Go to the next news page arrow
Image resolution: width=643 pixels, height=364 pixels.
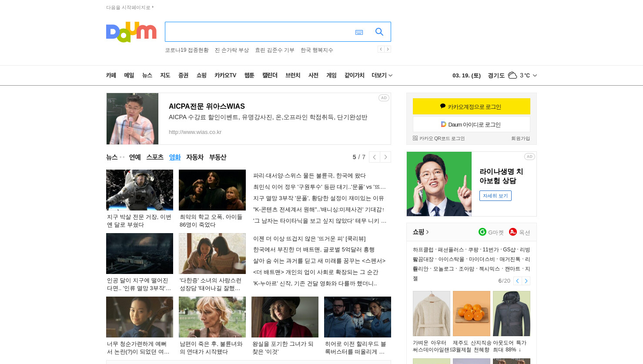coord(385,157)
